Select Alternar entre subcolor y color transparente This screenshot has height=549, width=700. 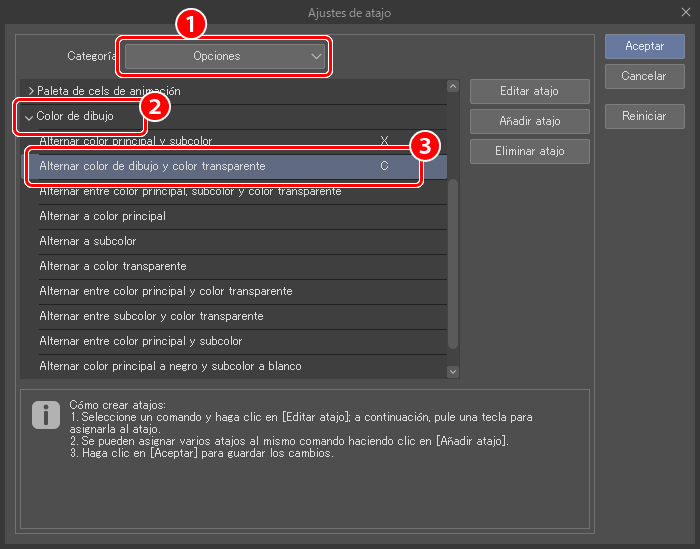click(151, 316)
